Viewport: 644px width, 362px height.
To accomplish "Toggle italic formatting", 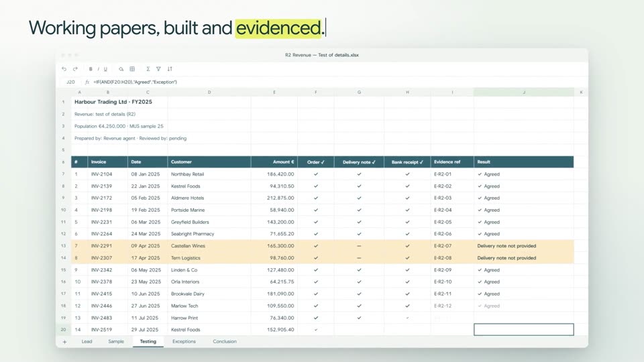I will coord(98,69).
